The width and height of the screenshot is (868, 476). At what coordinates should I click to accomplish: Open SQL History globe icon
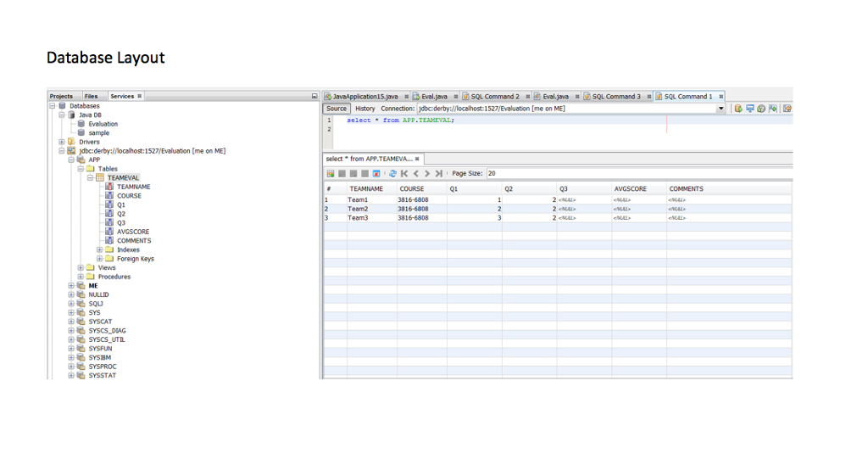click(761, 109)
